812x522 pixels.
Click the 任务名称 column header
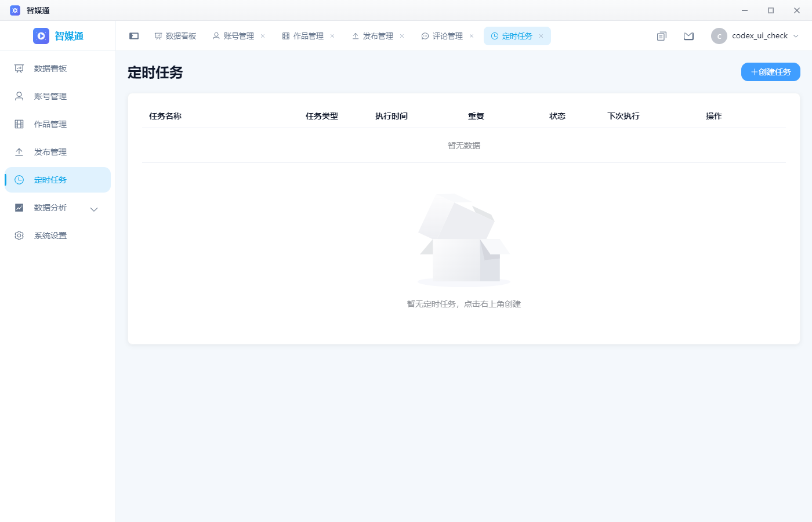[165, 116]
